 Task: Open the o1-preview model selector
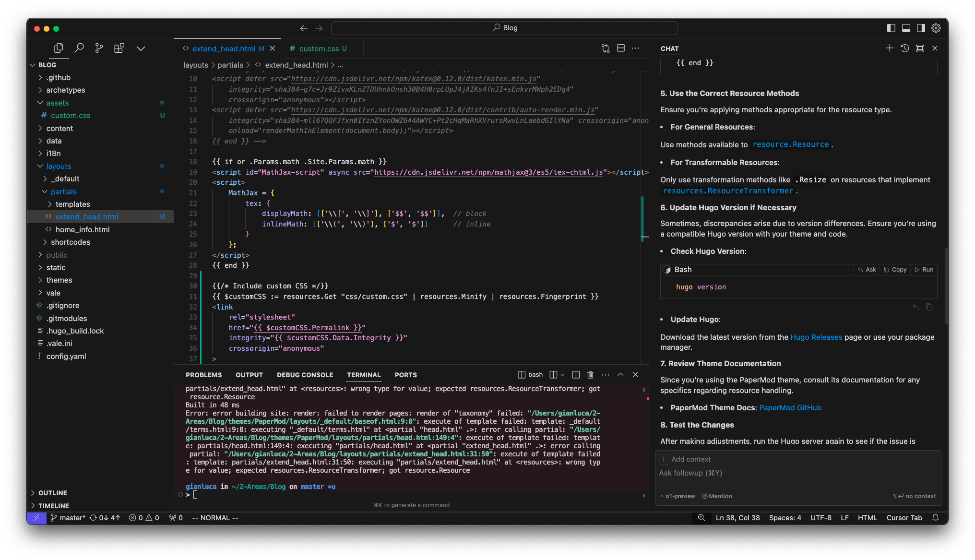[678, 496]
